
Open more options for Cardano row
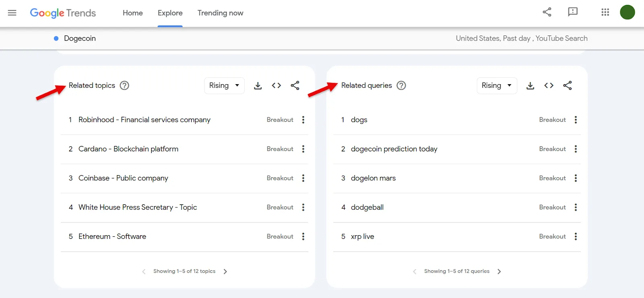[303, 149]
